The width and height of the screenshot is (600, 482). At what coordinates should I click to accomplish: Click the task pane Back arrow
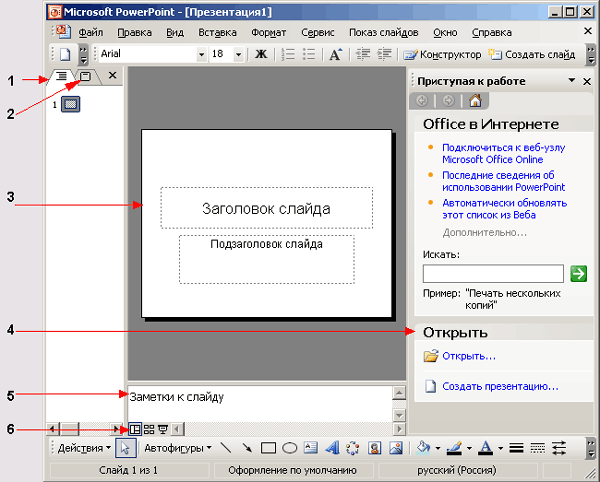click(422, 101)
